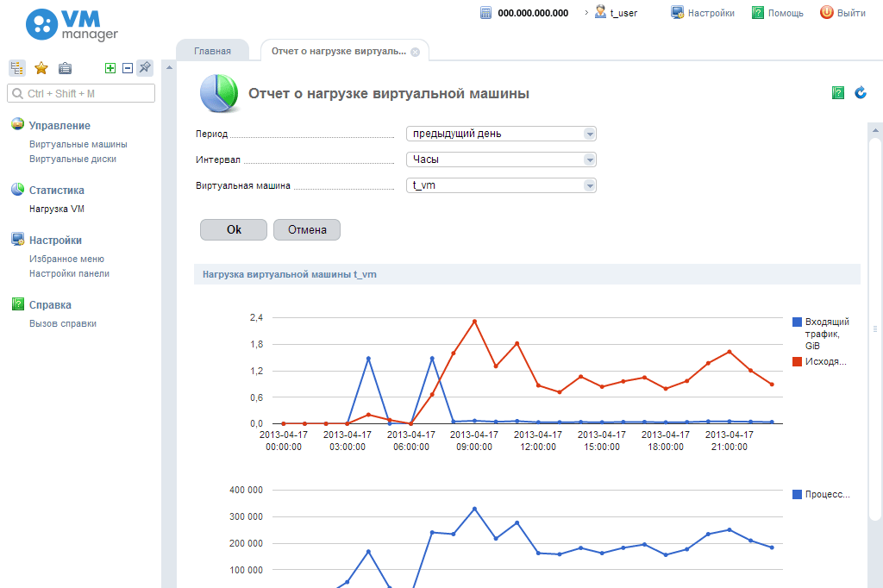
Task: Open the menu tree view icon
Action: click(x=17, y=68)
